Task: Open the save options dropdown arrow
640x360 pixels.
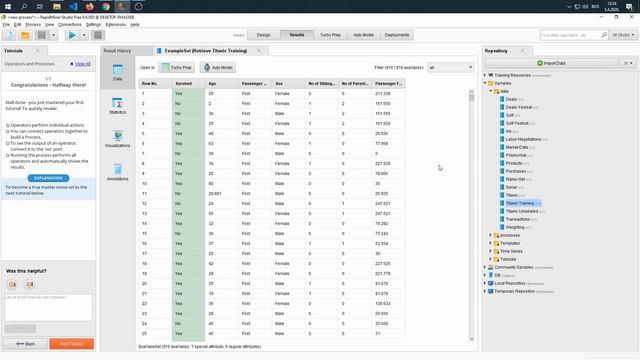Action: [x=53, y=35]
